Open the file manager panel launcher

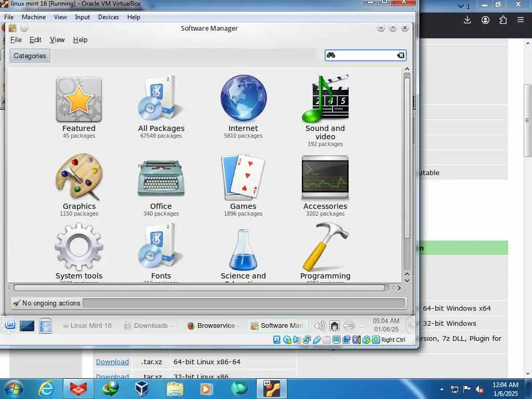45,326
